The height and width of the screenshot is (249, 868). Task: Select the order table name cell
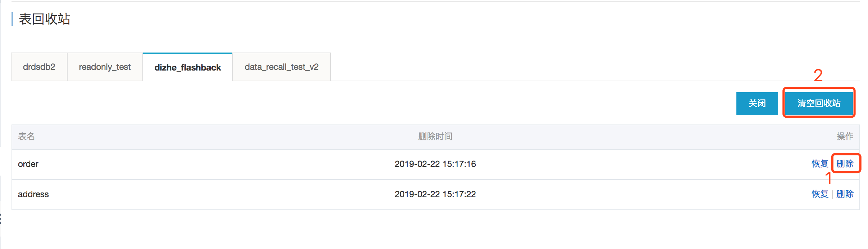[28, 164]
